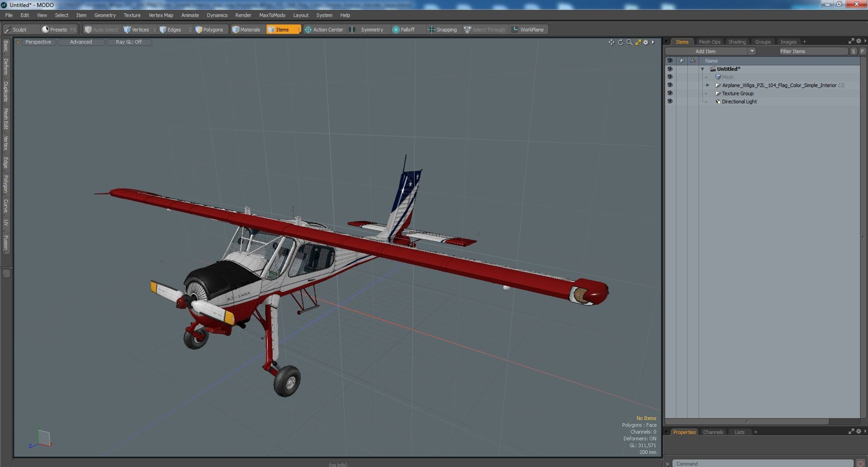
Task: Click the viewport pan/move icon
Action: coord(611,42)
